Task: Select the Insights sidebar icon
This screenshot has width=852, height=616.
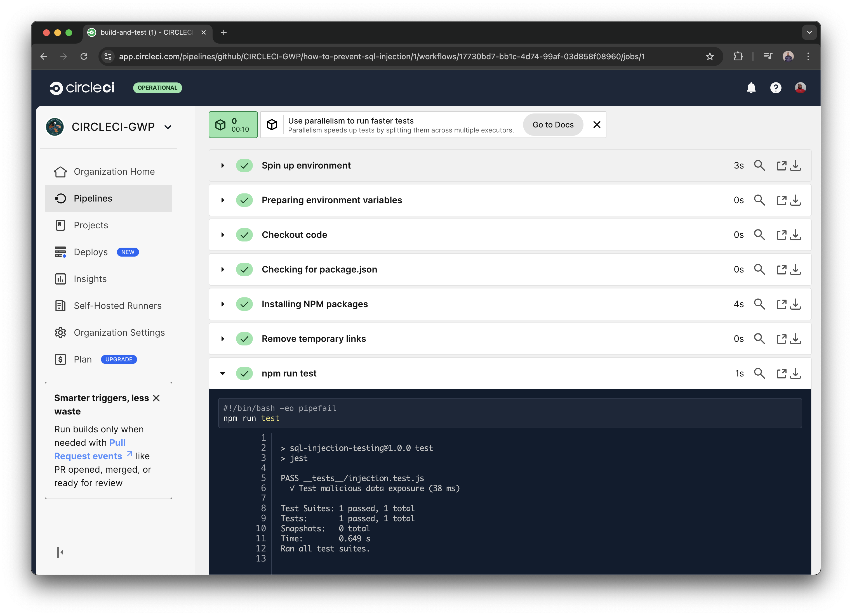Action: 60,279
